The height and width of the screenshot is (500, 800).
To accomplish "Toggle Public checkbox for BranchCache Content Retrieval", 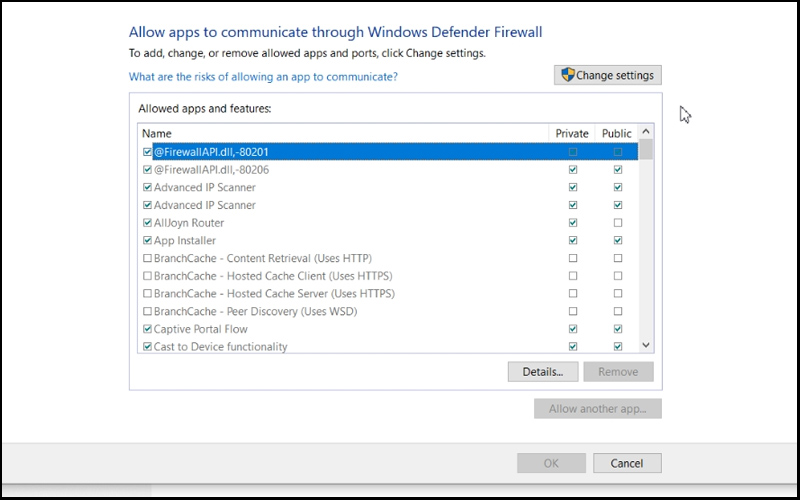I will pos(618,258).
